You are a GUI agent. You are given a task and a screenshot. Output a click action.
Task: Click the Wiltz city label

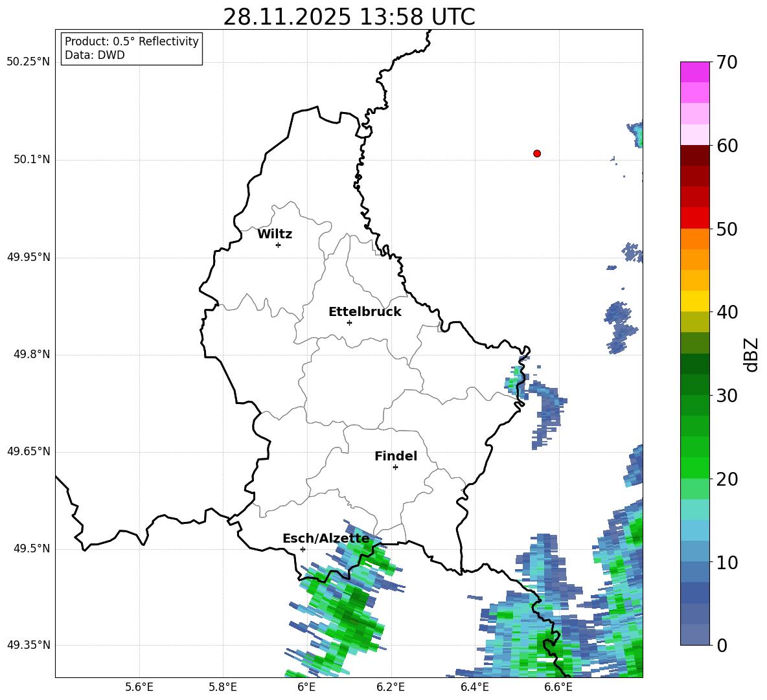[275, 234]
